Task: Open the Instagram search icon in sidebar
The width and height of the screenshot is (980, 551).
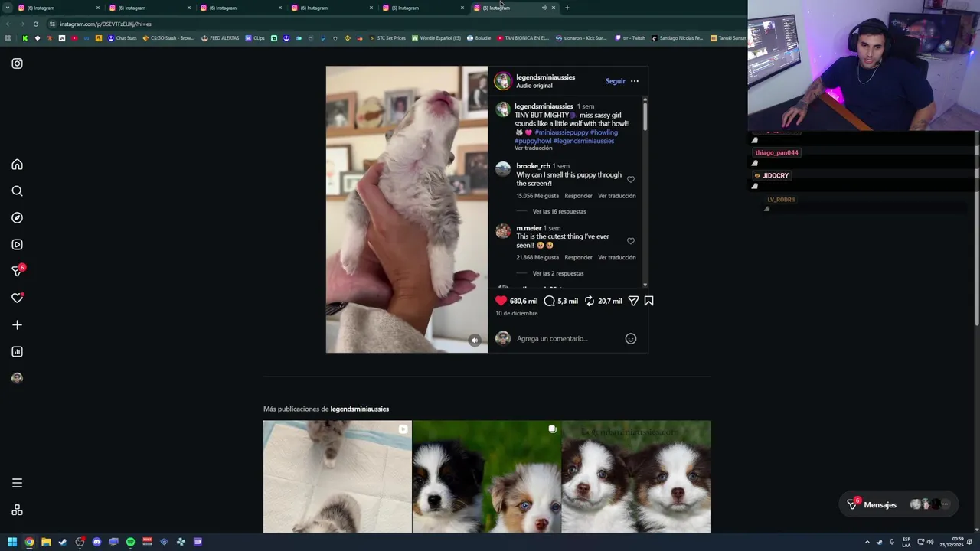Action: coord(17,191)
